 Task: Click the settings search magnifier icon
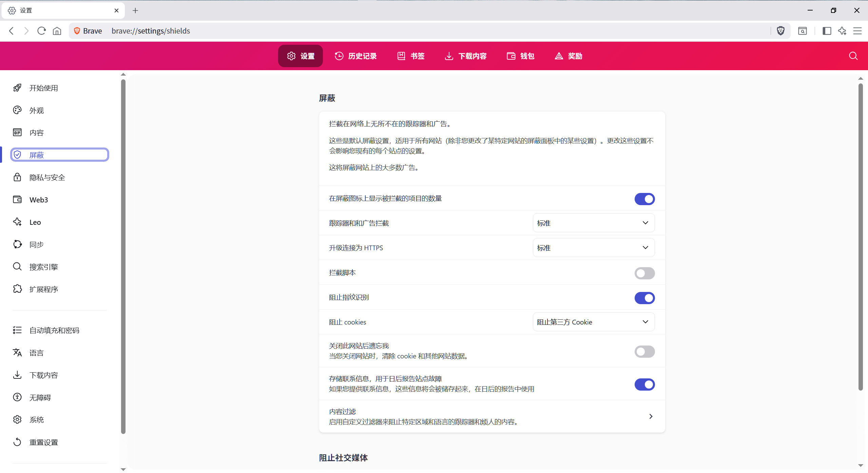click(853, 56)
